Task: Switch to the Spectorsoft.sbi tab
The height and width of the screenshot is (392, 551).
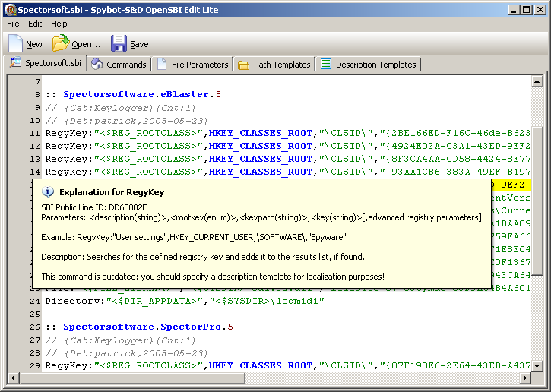Action: pos(46,64)
